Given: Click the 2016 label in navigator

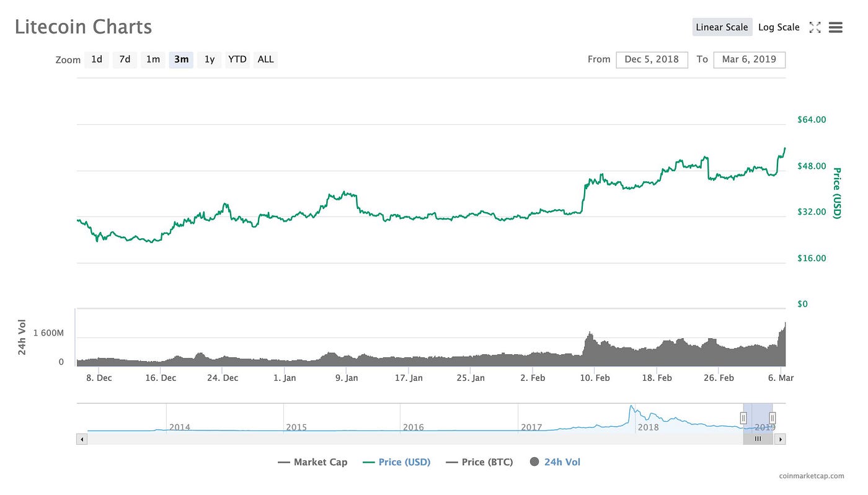Looking at the screenshot, I should click(x=414, y=427).
